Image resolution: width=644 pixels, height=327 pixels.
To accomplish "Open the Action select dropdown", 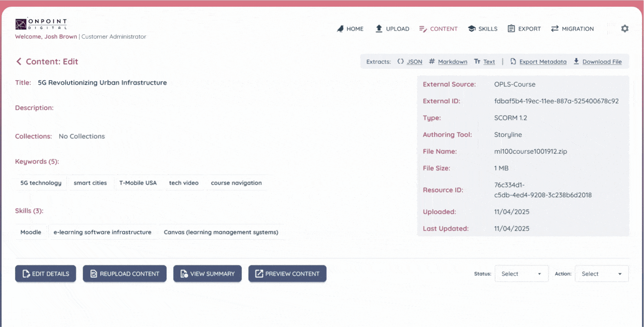I will tap(601, 274).
